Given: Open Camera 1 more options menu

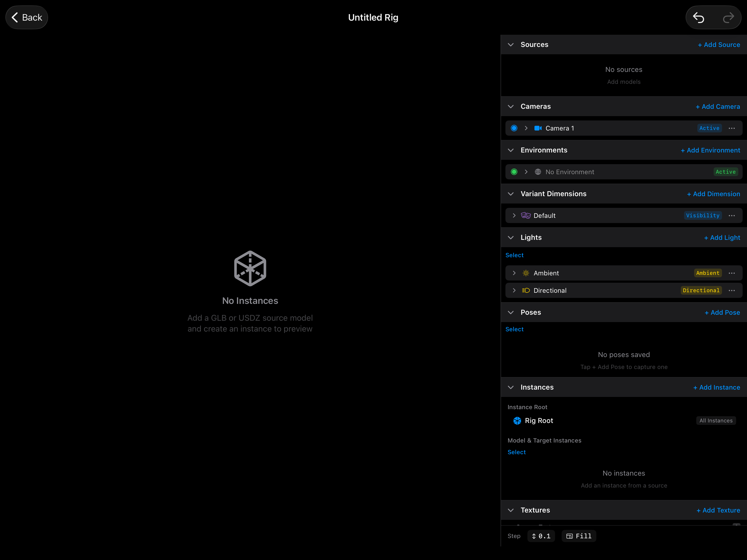Looking at the screenshot, I should point(732,128).
